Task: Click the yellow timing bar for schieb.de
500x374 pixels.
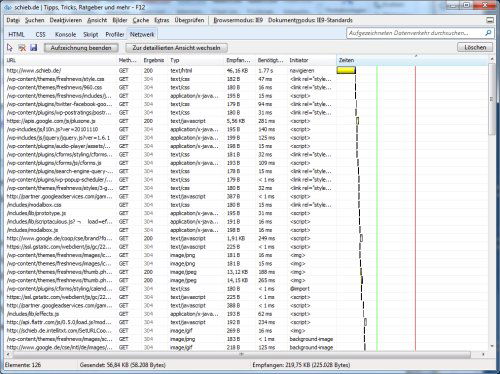Action: [346, 70]
